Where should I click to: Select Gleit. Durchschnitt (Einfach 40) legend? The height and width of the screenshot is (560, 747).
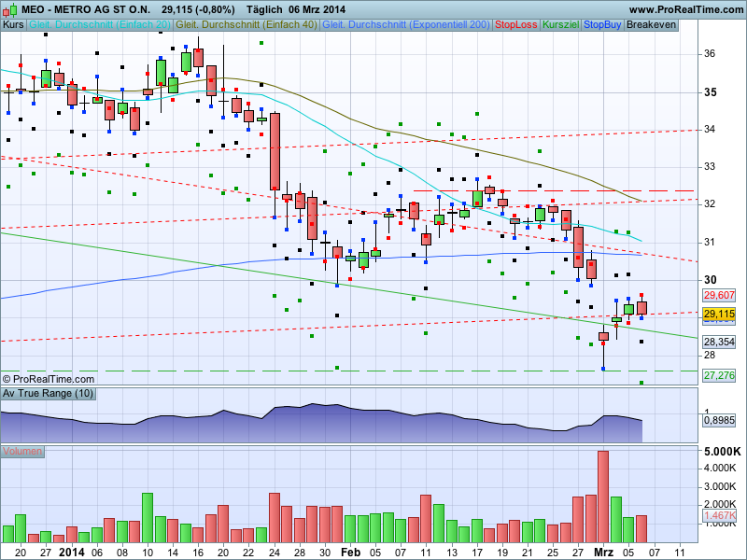coord(247,25)
